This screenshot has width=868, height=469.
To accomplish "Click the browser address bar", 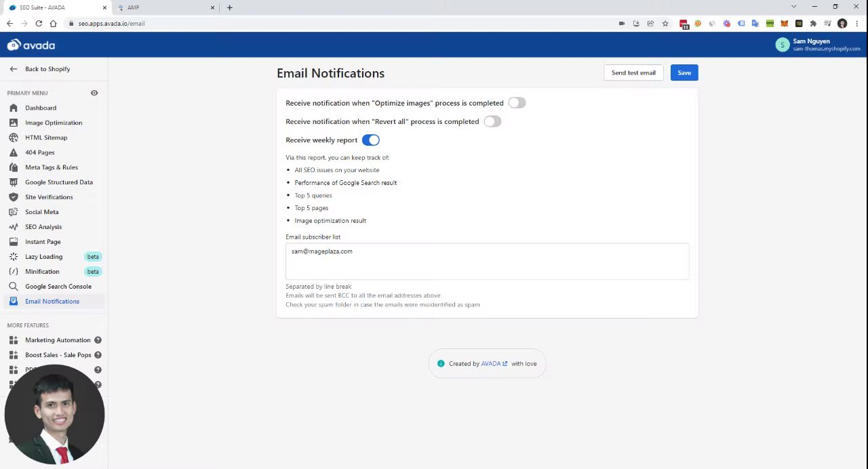I will pos(339,24).
